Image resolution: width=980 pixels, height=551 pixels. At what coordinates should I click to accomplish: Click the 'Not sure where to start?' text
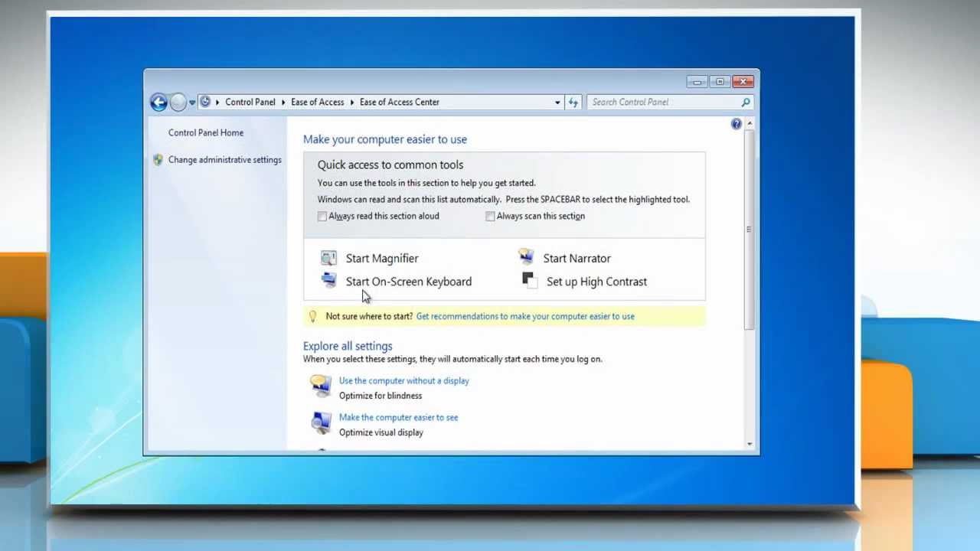[x=369, y=316]
